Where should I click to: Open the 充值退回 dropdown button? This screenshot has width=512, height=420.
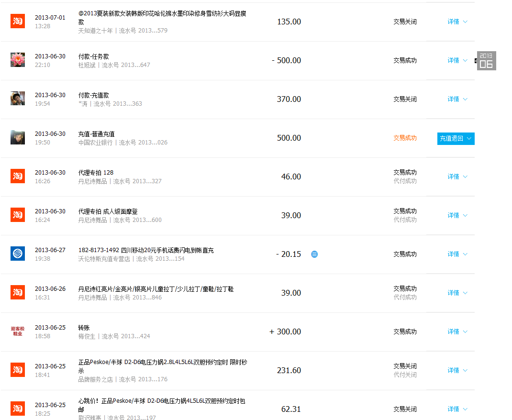point(456,138)
